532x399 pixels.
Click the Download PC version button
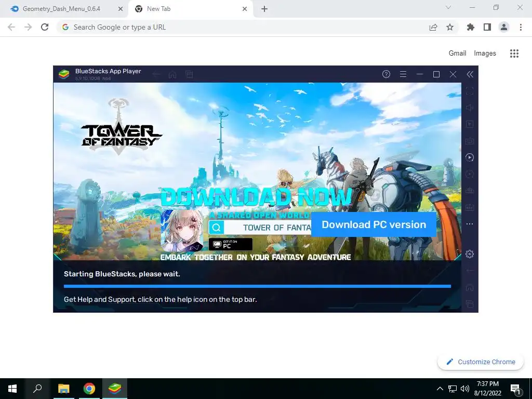(374, 224)
